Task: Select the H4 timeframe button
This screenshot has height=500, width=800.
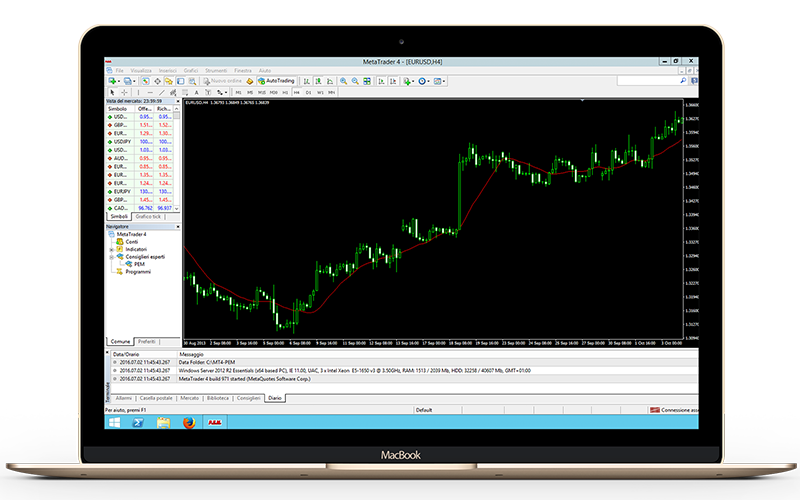Action: click(x=296, y=92)
